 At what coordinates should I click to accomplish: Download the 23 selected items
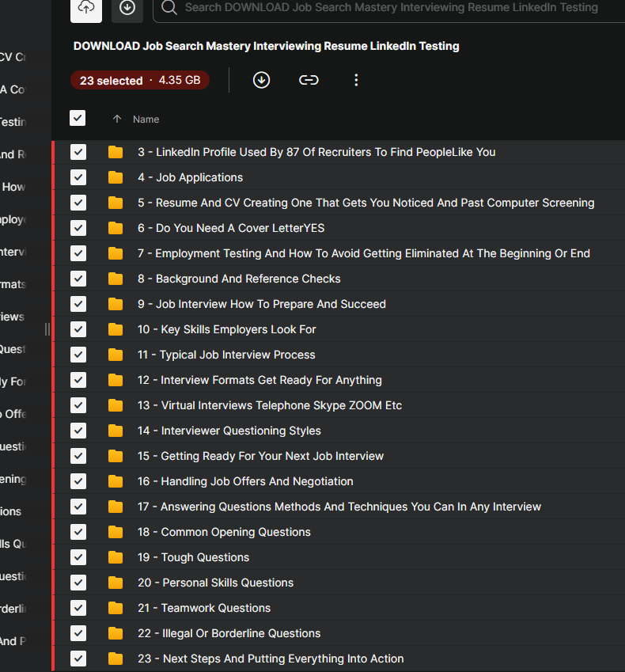coord(261,80)
